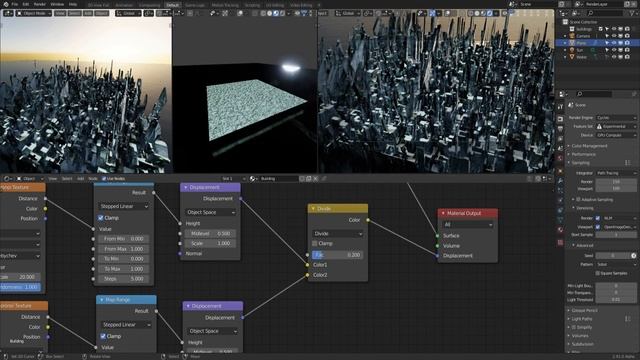The width and height of the screenshot is (640, 360).
Task: Toggle the Viewport denoising checkbox
Action: pyautogui.click(x=598, y=227)
